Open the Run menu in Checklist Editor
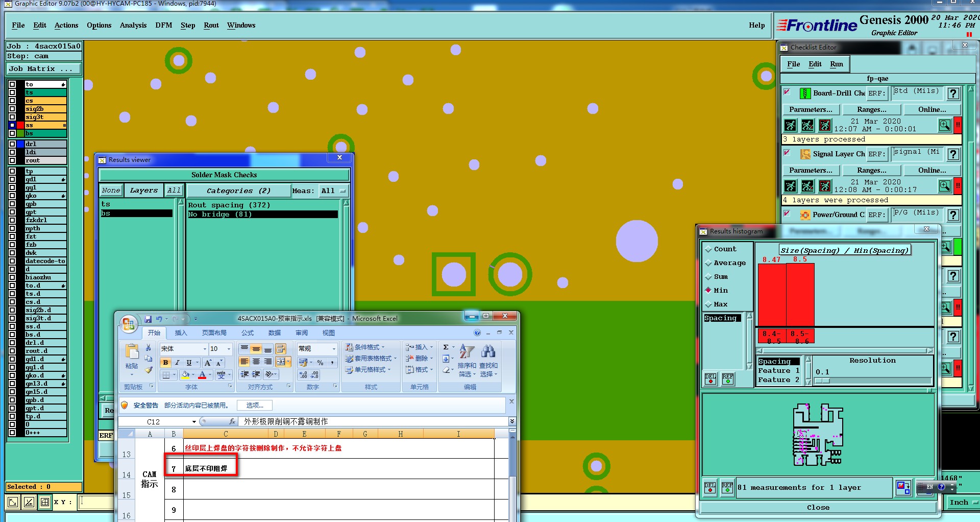Viewport: 980px width, 522px height. tap(836, 64)
